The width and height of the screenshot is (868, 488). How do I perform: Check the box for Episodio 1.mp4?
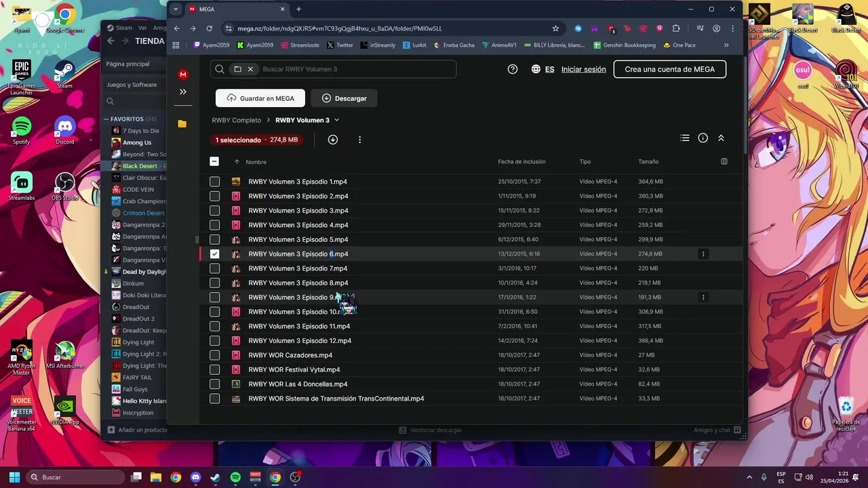pos(214,182)
